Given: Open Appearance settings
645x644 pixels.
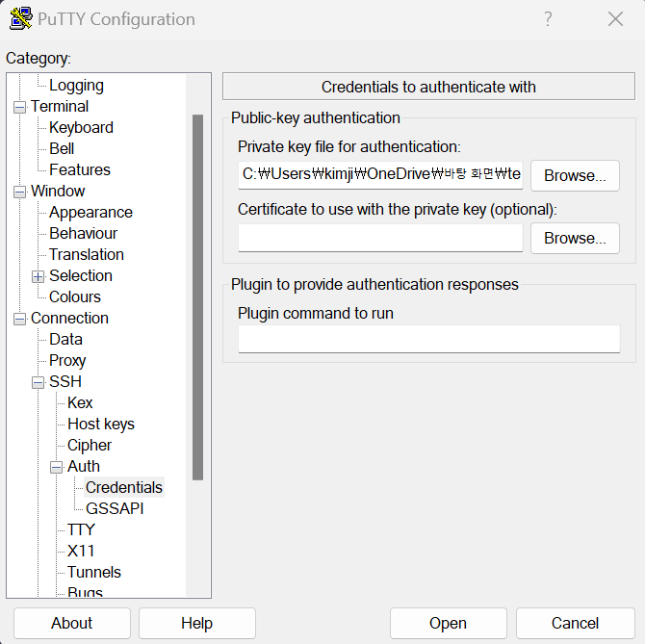Looking at the screenshot, I should point(90,213).
